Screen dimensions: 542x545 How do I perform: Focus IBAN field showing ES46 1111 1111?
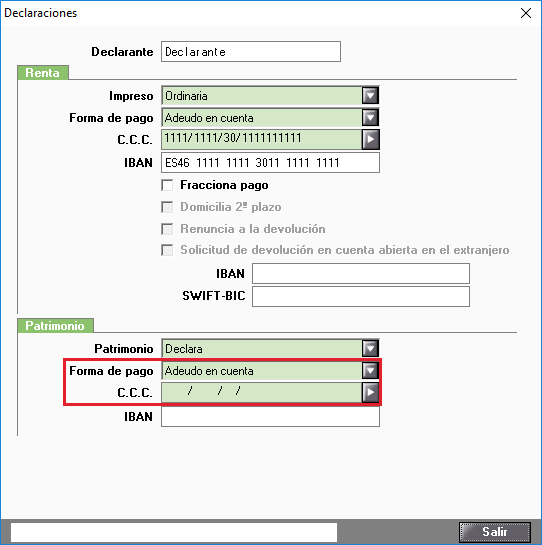270,162
